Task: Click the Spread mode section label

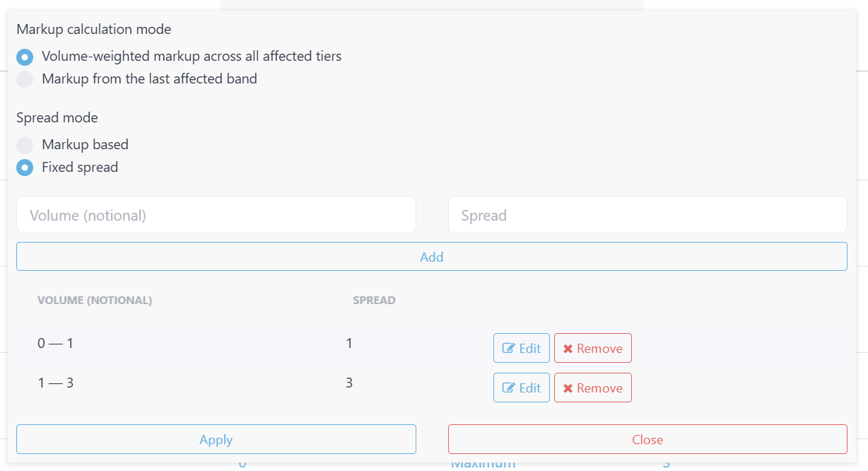Action: click(57, 117)
